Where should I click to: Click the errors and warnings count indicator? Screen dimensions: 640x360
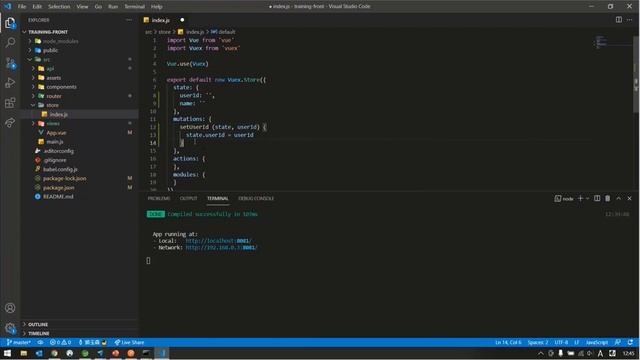[60, 342]
